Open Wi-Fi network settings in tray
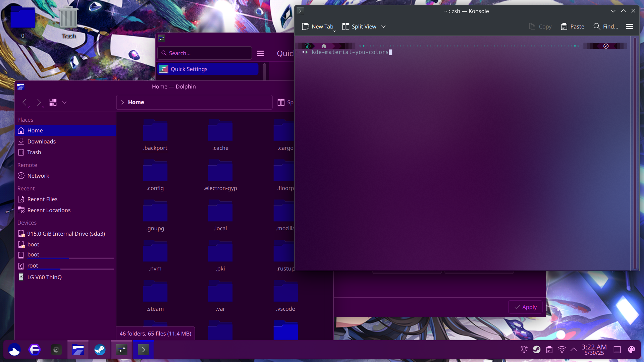644x362 pixels. coord(562,350)
